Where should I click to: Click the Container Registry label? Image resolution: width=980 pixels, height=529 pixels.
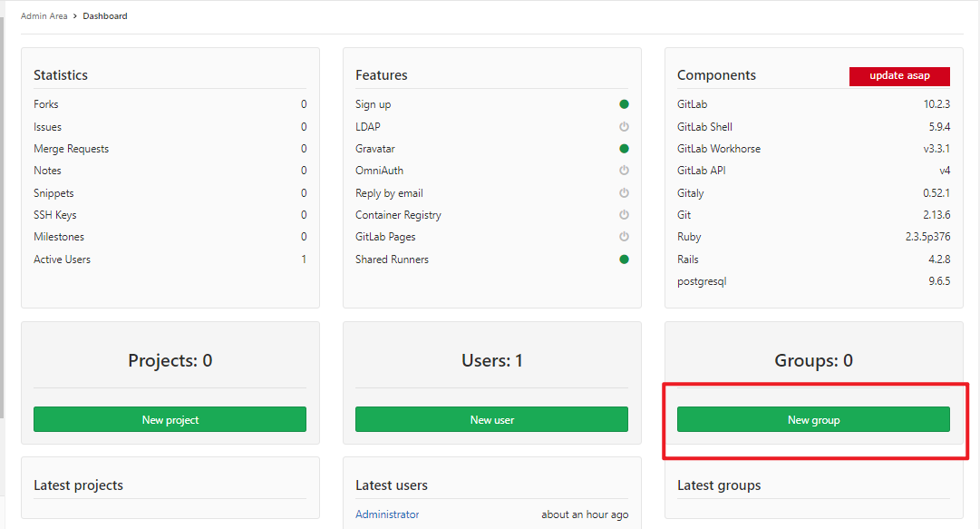click(398, 215)
